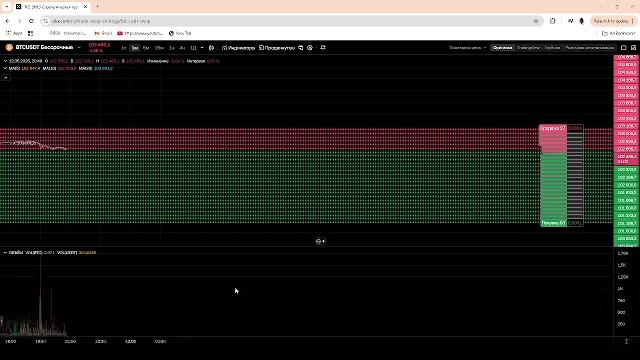The image size is (640, 360).
Task: Click the alert bell icon
Action: pyautogui.click(x=323, y=48)
